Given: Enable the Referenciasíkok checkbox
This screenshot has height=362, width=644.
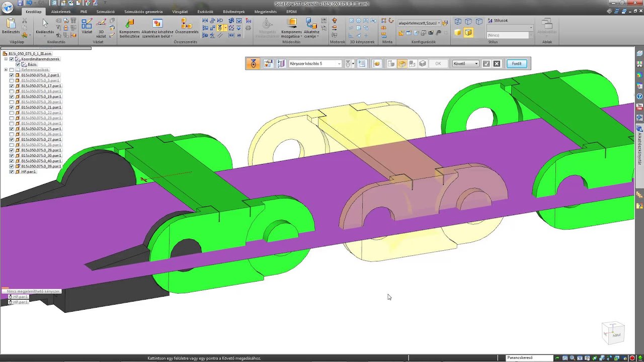Looking at the screenshot, I should 12,70.
